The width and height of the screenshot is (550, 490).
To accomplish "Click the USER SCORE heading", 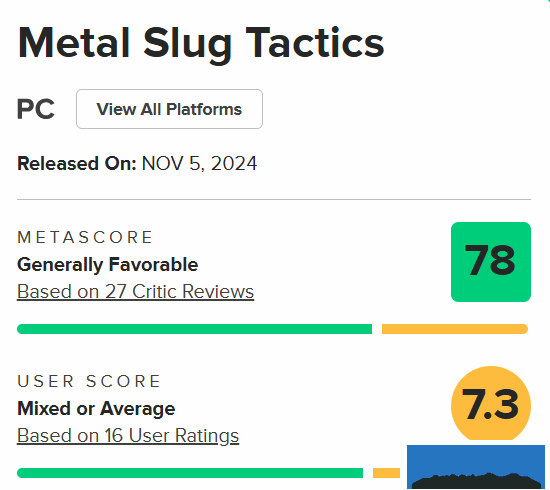I will coord(89,381).
